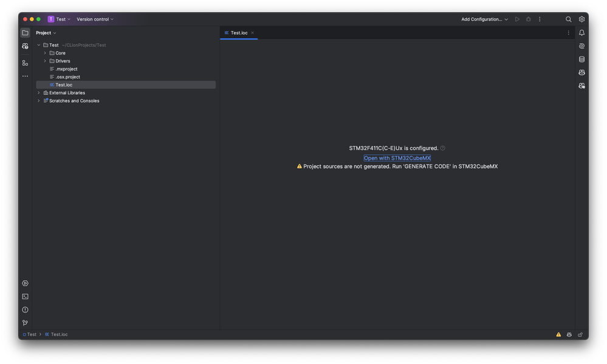Click the Open with STM32CubeMX link

point(397,158)
